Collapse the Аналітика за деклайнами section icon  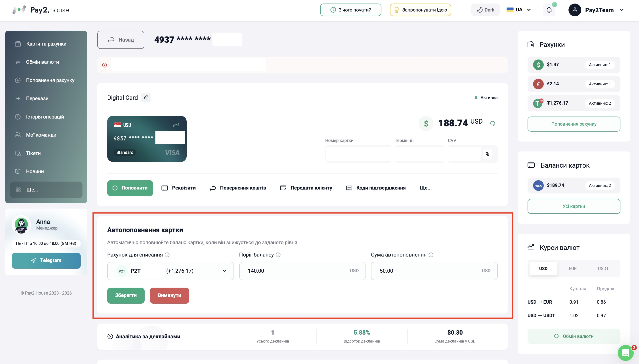tap(110, 337)
